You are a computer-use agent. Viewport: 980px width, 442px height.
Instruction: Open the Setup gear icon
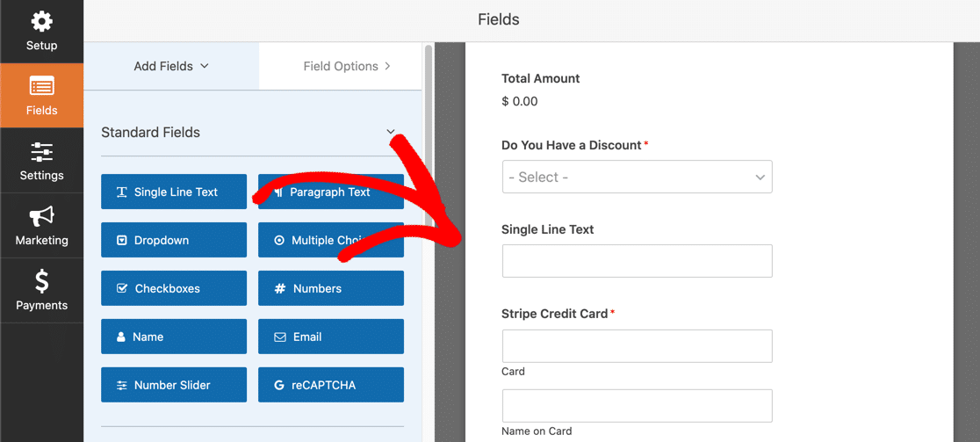(x=42, y=23)
